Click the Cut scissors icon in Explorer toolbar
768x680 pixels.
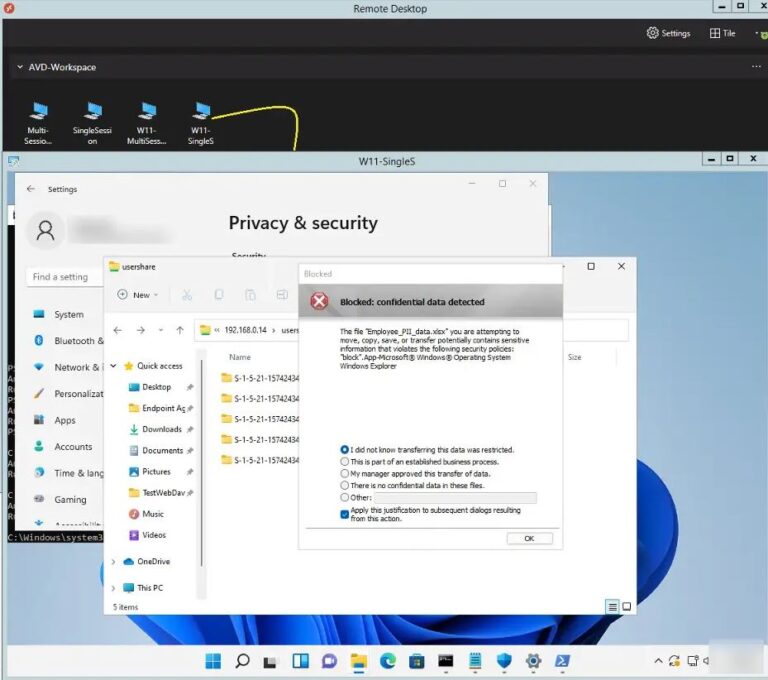pyautogui.click(x=187, y=294)
